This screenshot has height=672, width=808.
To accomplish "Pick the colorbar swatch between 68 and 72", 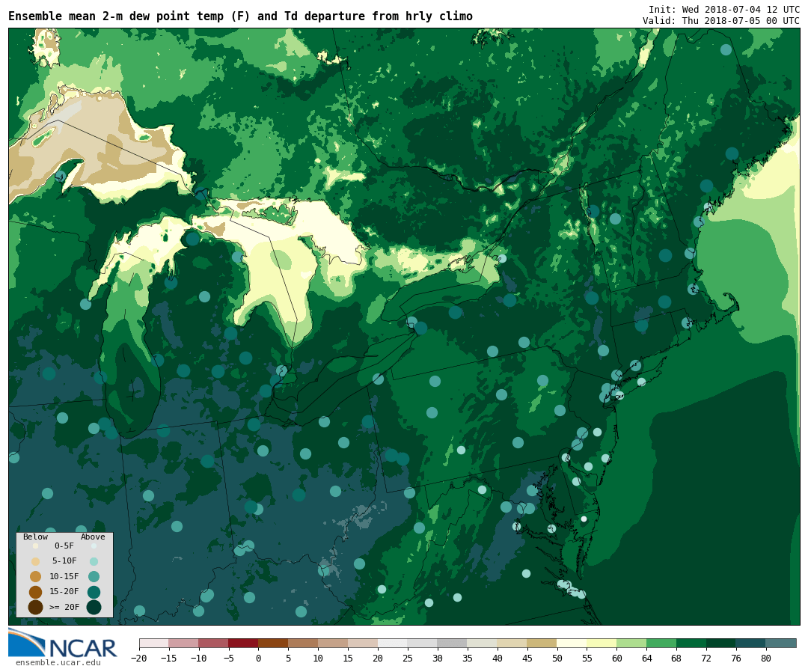I will coord(692,643).
